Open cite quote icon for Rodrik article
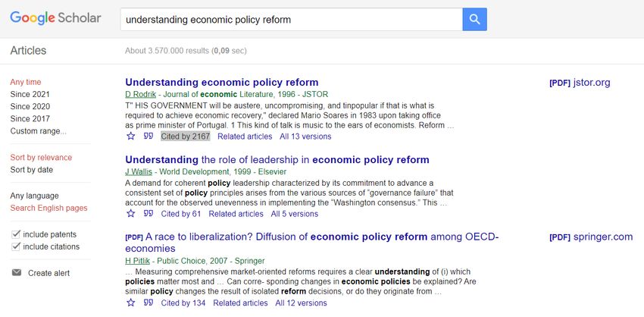The image size is (644, 317). (x=148, y=136)
